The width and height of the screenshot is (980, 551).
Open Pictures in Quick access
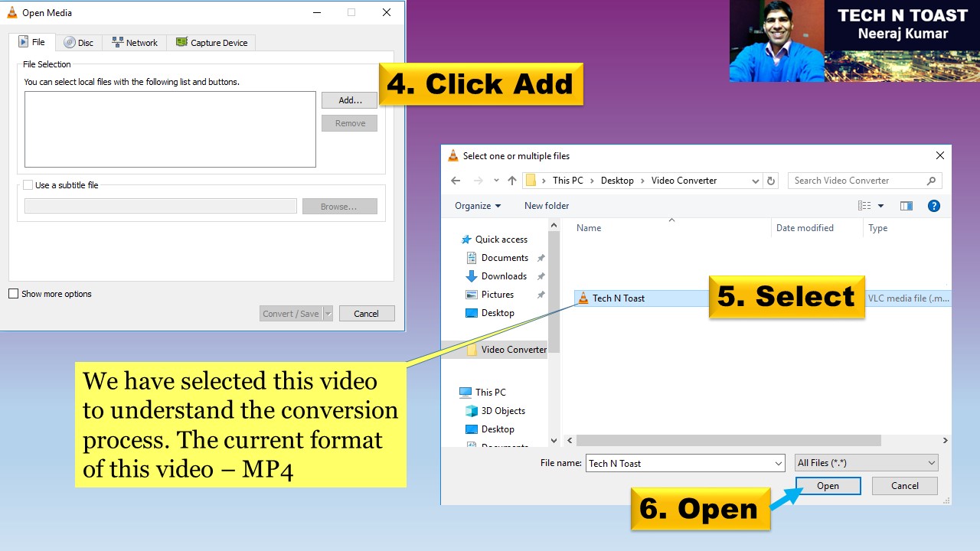click(498, 295)
